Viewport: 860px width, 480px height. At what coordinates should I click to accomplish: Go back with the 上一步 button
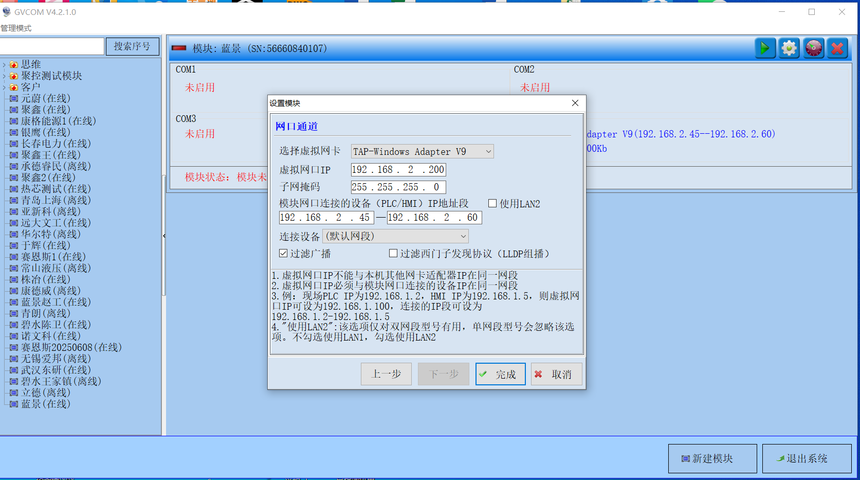click(386, 374)
